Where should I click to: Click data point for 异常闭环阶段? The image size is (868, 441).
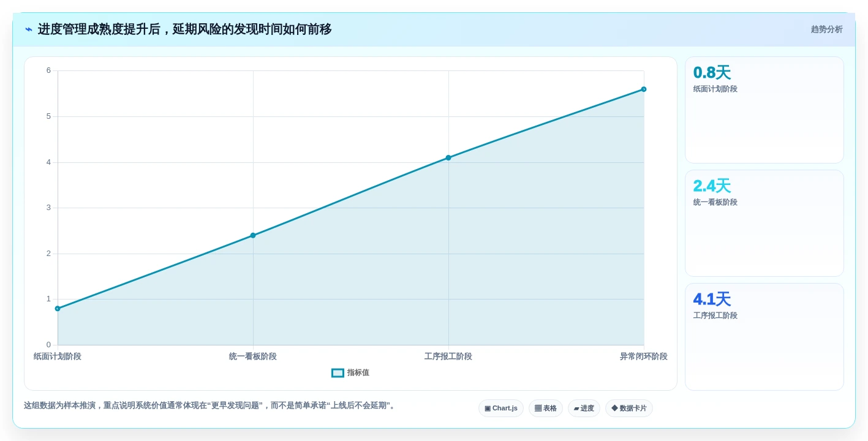point(644,89)
